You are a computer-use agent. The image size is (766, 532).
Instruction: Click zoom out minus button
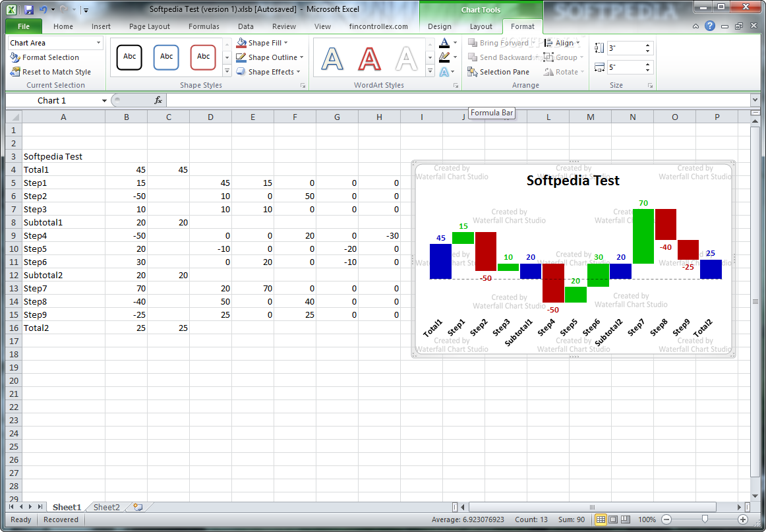pyautogui.click(x=666, y=519)
